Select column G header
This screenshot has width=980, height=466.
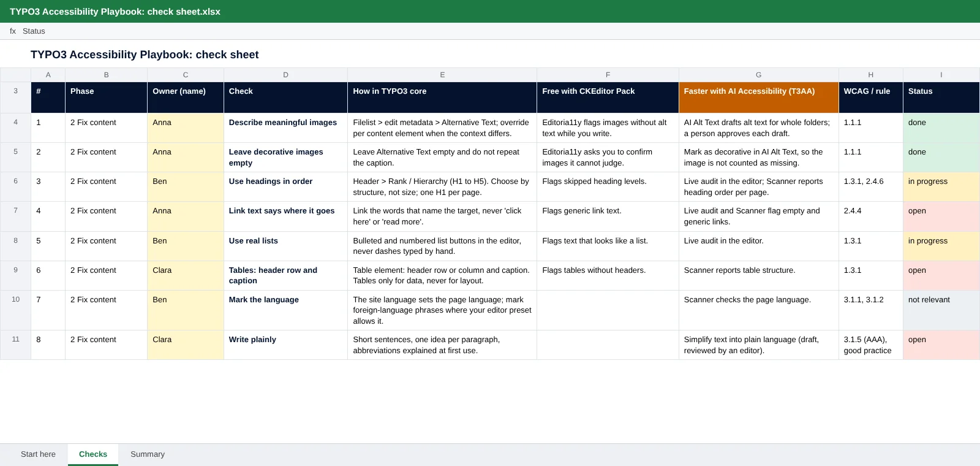758,75
